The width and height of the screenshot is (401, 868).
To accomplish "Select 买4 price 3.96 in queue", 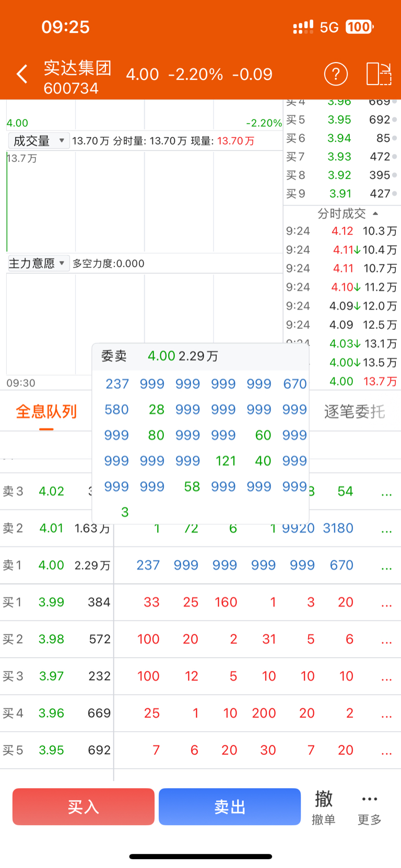I will (x=51, y=713).
